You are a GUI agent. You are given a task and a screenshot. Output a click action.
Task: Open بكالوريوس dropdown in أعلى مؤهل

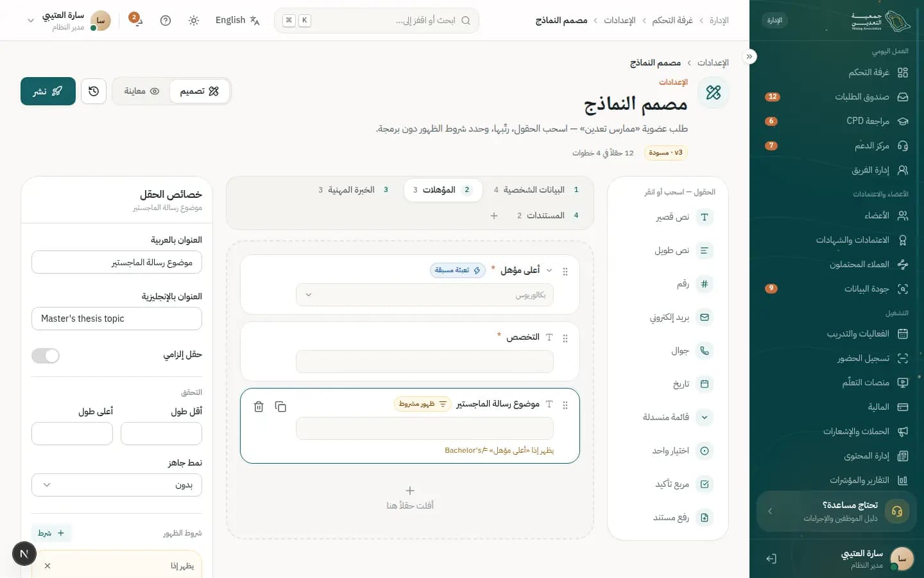tap(425, 295)
